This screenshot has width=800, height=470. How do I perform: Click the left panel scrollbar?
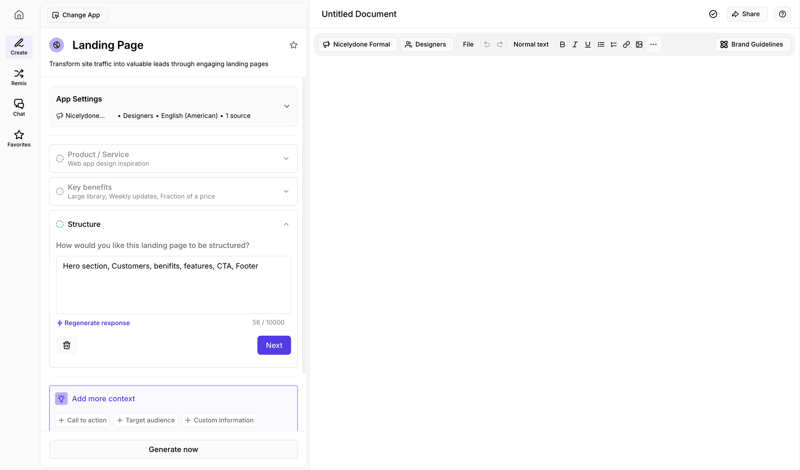304,225
